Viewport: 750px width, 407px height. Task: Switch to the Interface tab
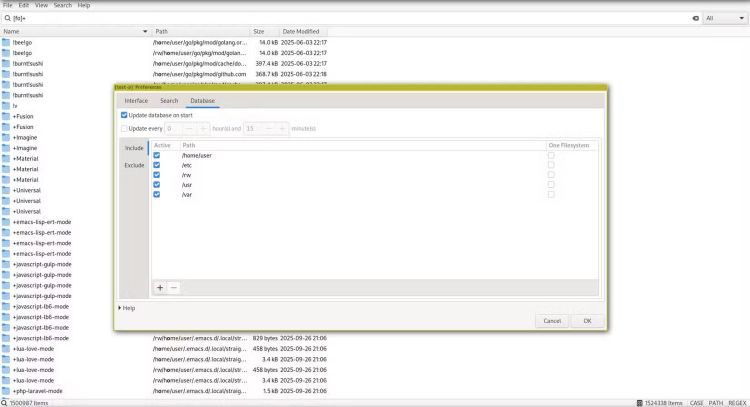click(x=135, y=100)
